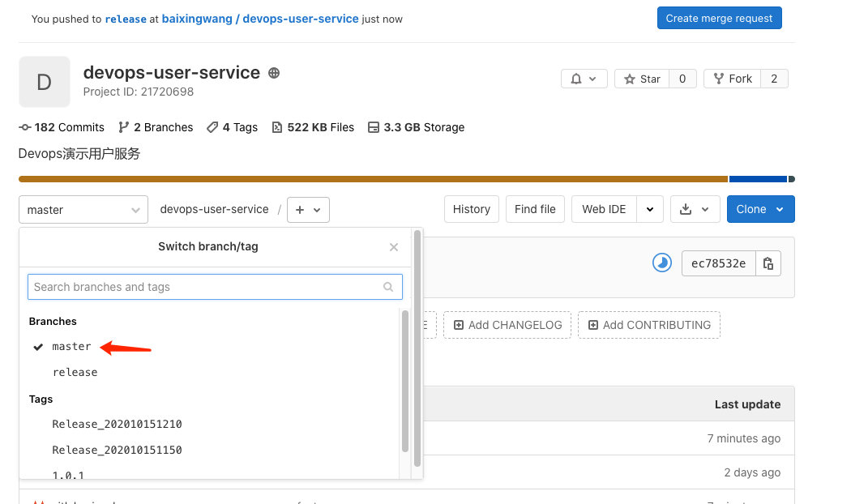Open the plus add-file dropdown

click(x=308, y=209)
